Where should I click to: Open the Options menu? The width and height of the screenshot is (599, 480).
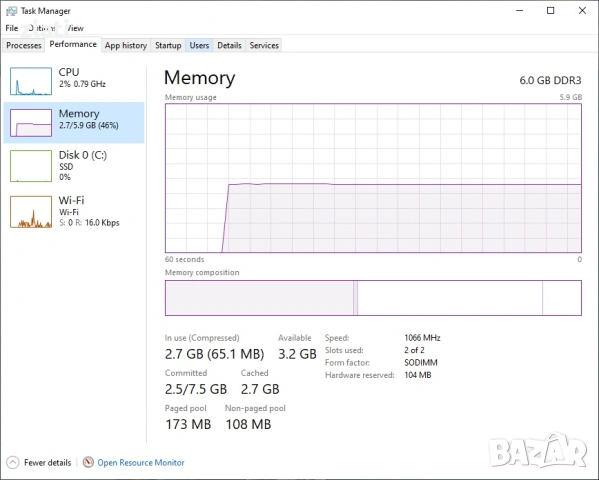click(42, 28)
